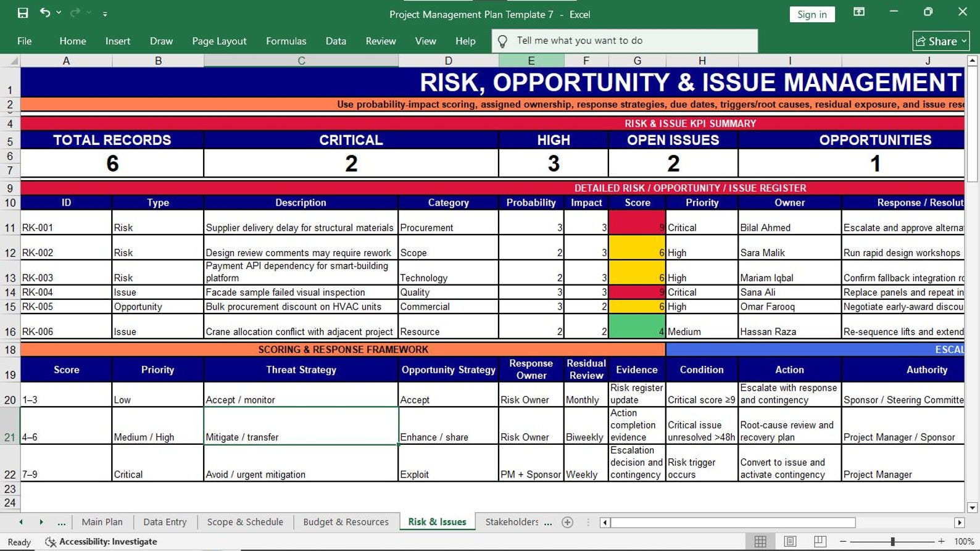Screen dimensions: 980x551
Task: Click the Opportunity type cell for RK-005
Action: [158, 307]
